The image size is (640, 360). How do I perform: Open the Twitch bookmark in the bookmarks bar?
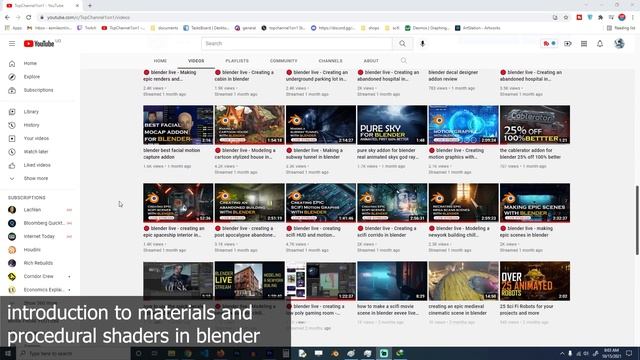coord(87,28)
